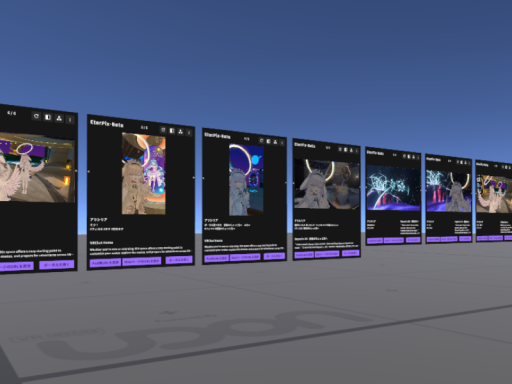Toggle the half-filled square icon on the leftmost panel
The width and height of the screenshot is (512, 384).
[48, 117]
